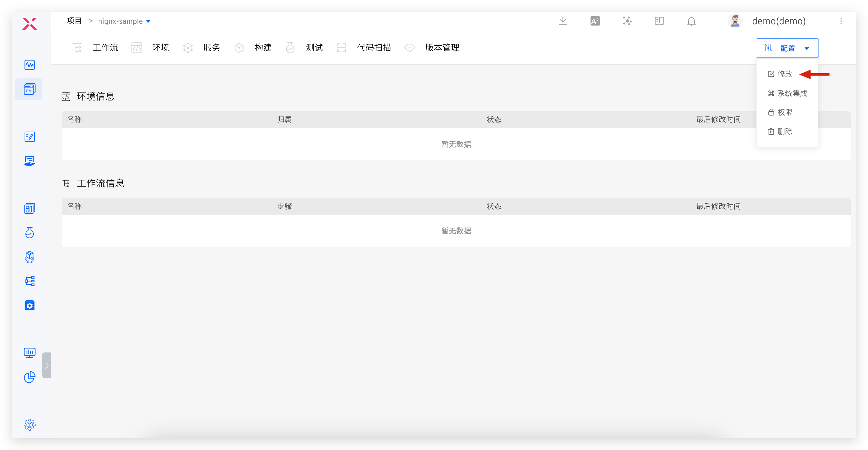Click the pie chart sidebar icon

[x=29, y=377]
